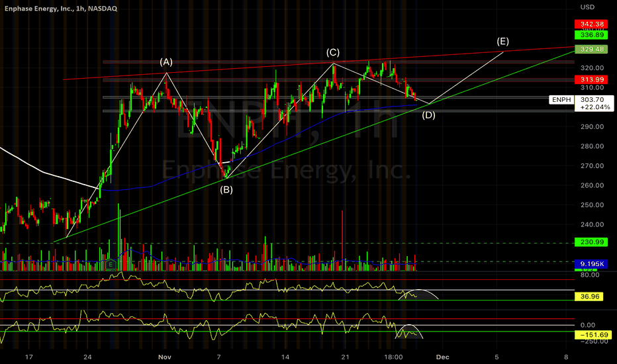This screenshot has width=617, height=364.
Task: Click the (B) wave label
Action: pos(226,190)
